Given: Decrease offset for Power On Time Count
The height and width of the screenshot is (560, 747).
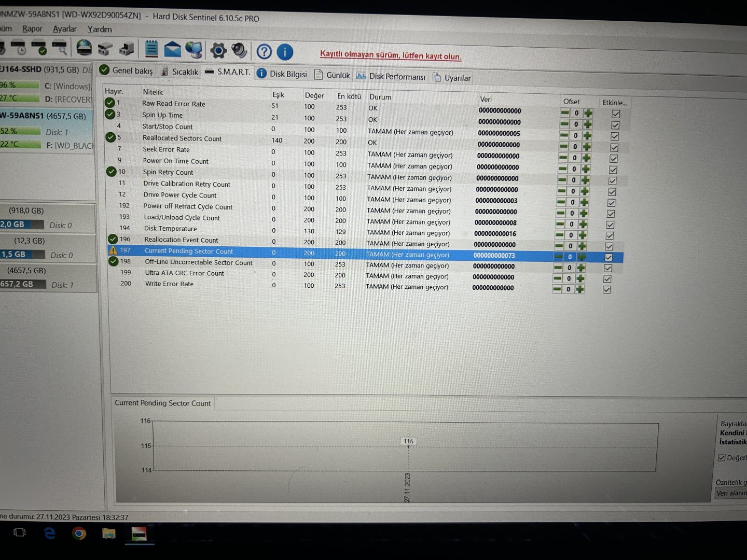Looking at the screenshot, I should click(x=562, y=169).
